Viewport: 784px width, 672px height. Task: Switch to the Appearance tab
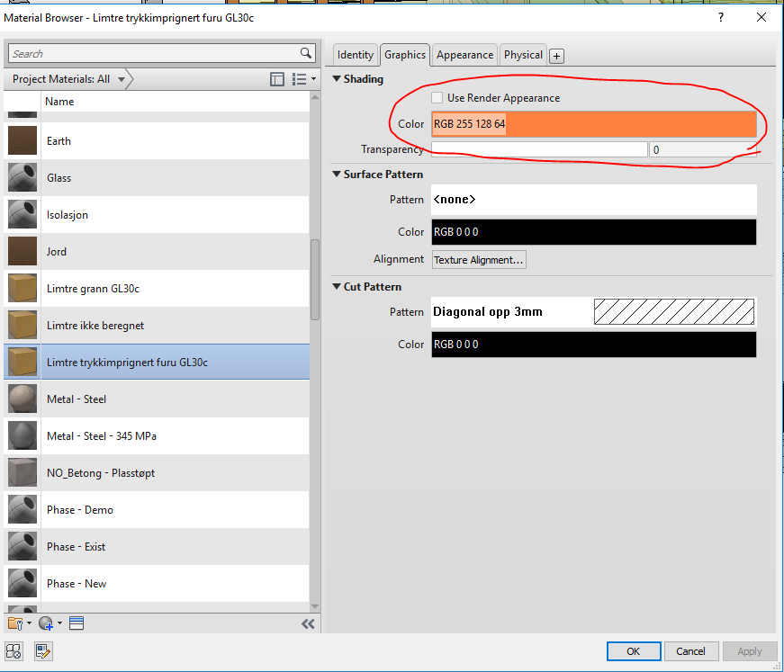(x=464, y=55)
